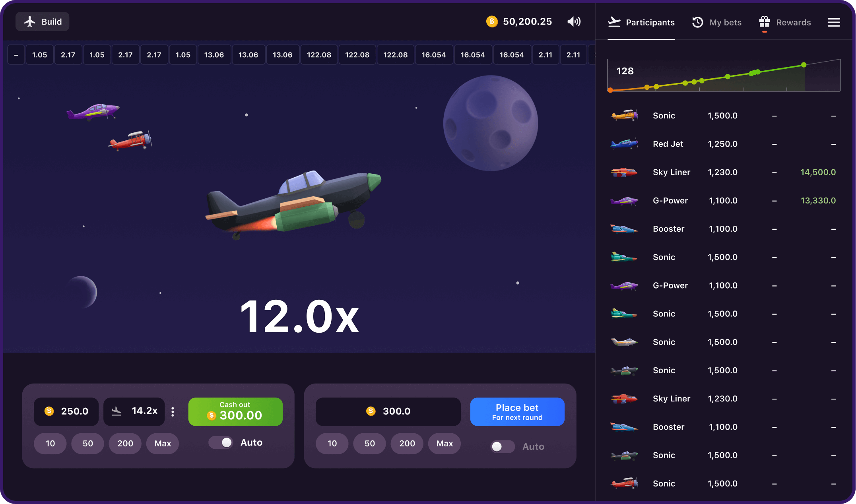Screen dimensions: 856x504
Task: Click the Sky Liner plane icon
Action: click(624, 172)
